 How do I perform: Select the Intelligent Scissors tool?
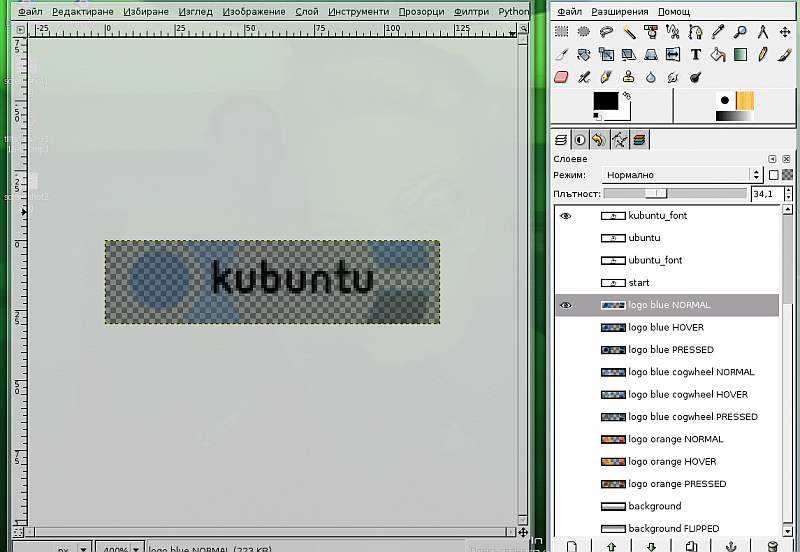pos(673,32)
